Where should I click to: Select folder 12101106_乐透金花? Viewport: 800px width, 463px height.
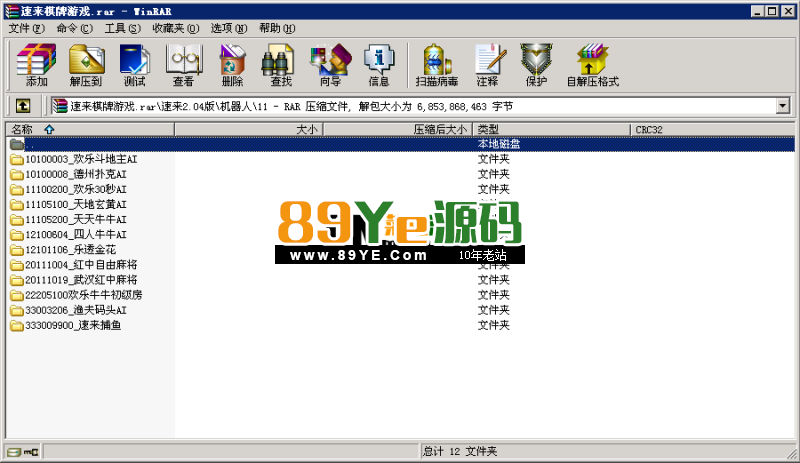63,250
